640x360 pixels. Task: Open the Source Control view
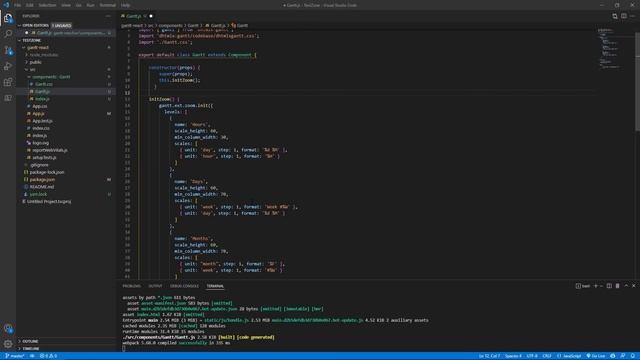8,50
